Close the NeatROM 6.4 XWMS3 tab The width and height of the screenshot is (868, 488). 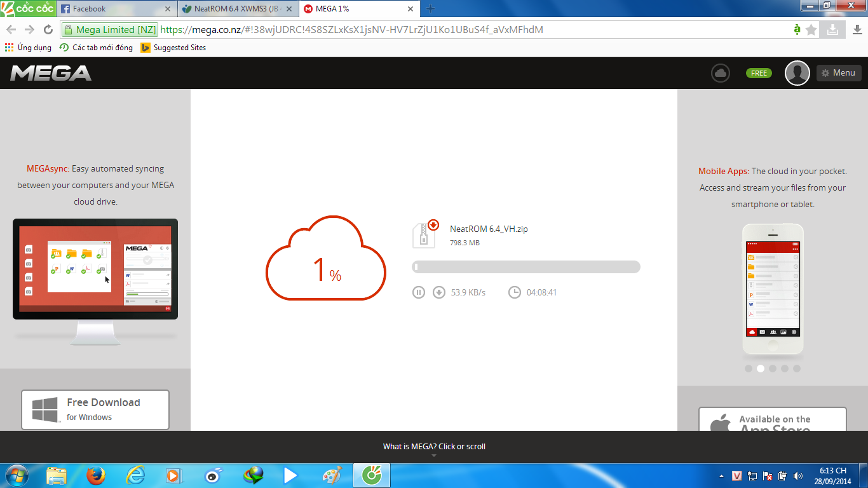tap(289, 9)
